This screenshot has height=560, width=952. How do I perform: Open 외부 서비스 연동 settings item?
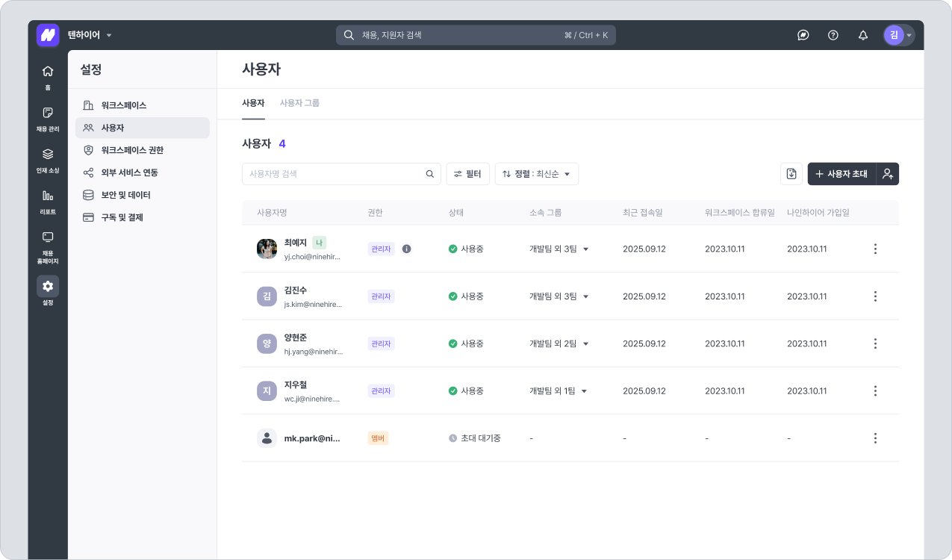[x=143, y=172]
